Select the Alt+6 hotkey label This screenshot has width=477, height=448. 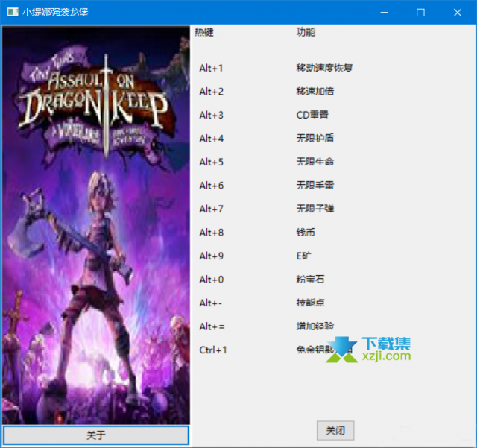coord(212,186)
